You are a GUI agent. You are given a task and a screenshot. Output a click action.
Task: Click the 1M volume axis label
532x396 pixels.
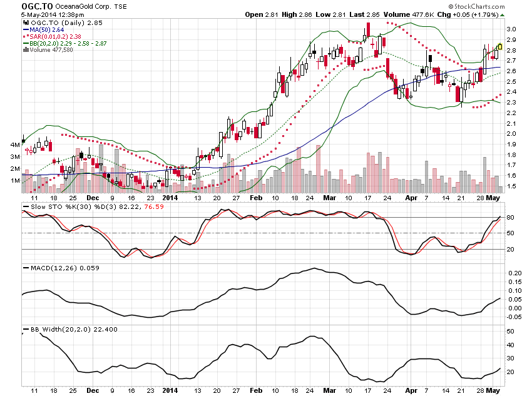[x=15, y=180]
